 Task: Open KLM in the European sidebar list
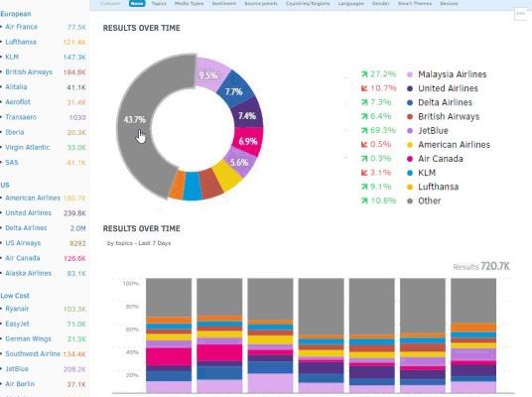12,57
